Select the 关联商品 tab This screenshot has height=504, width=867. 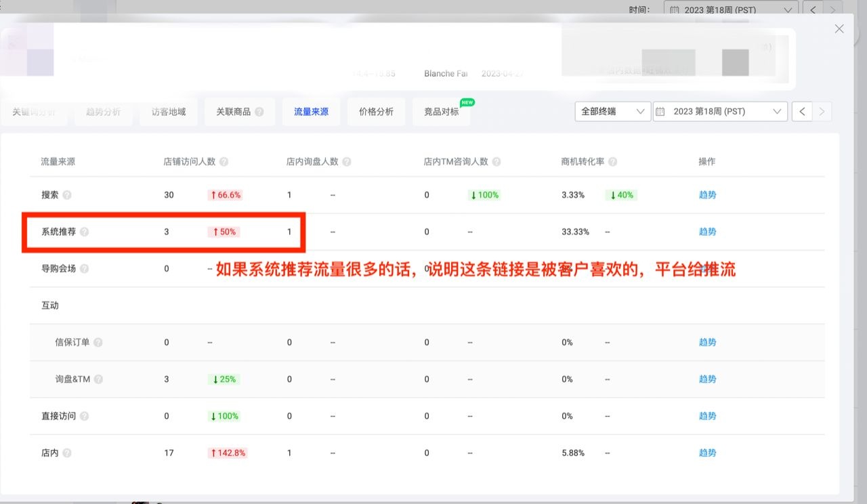tap(240, 112)
